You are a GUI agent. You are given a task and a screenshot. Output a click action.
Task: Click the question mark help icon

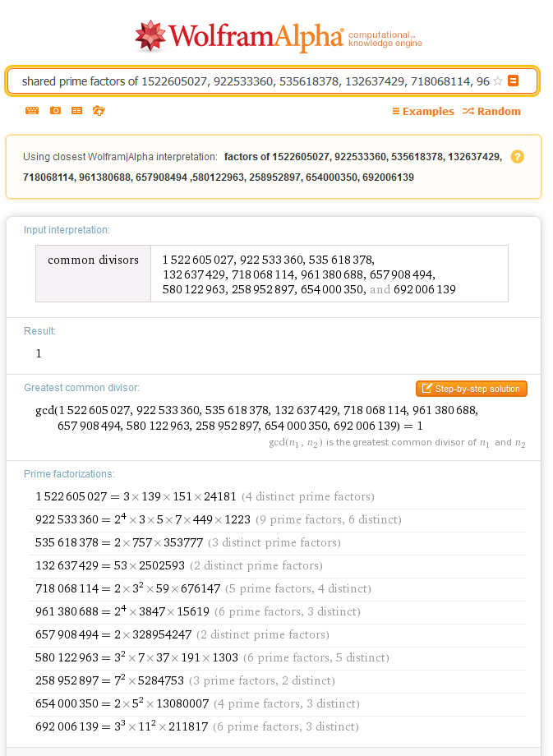tap(518, 157)
